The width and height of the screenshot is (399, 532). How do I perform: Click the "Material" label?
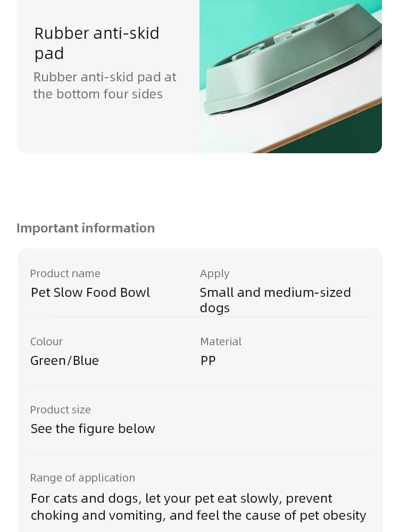click(x=221, y=342)
